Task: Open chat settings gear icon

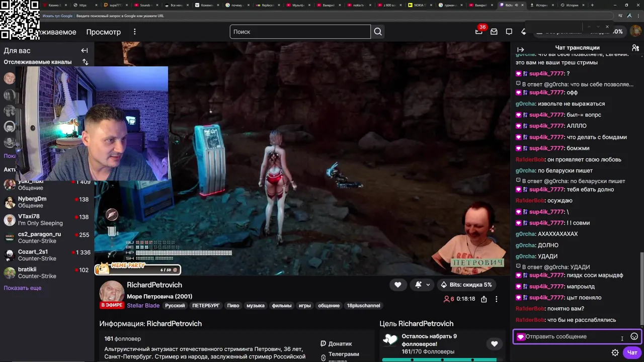Action: (x=615, y=352)
